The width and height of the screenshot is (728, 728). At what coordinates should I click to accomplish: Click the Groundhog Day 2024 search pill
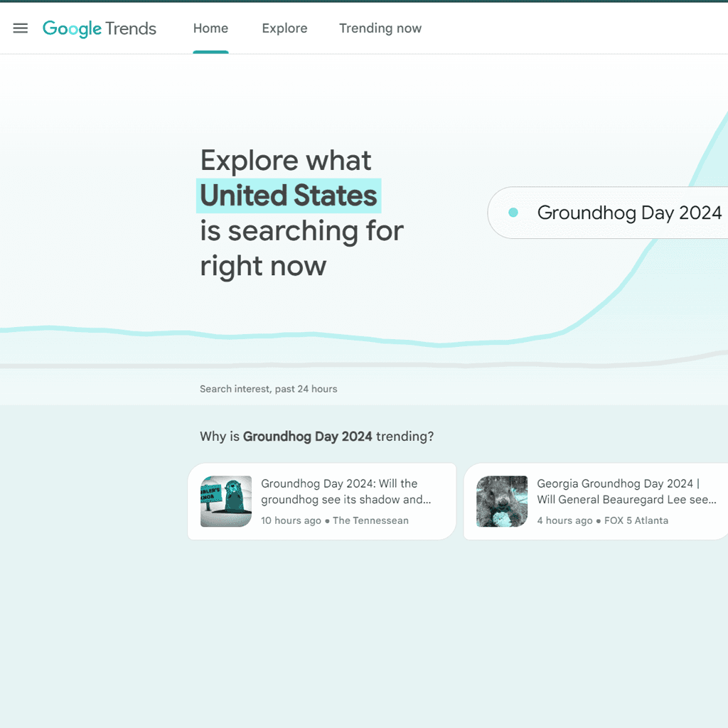(x=608, y=213)
